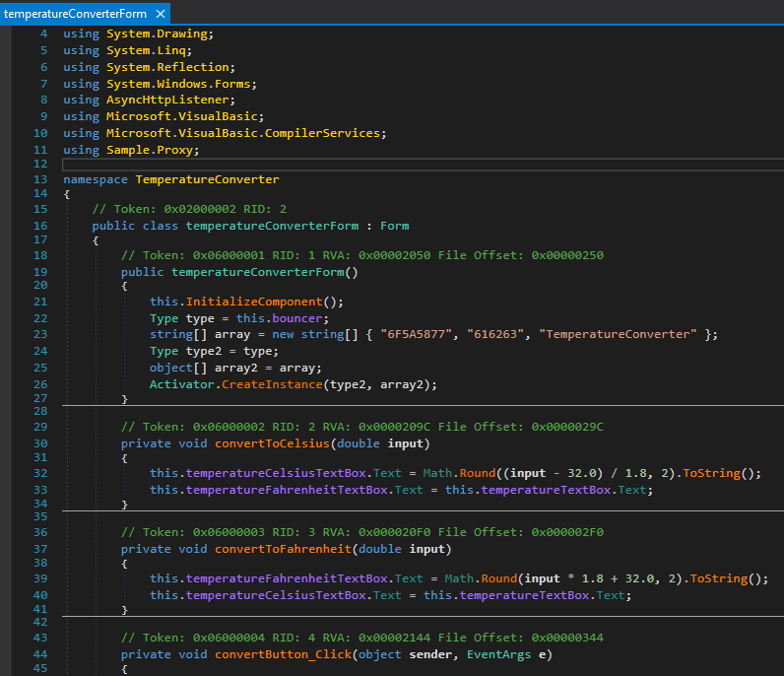
Task: Click the convertButton_Click method name
Action: 283,654
